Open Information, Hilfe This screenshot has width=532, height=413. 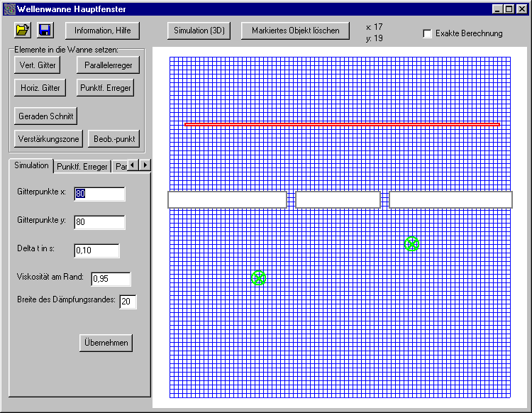pyautogui.click(x=102, y=31)
